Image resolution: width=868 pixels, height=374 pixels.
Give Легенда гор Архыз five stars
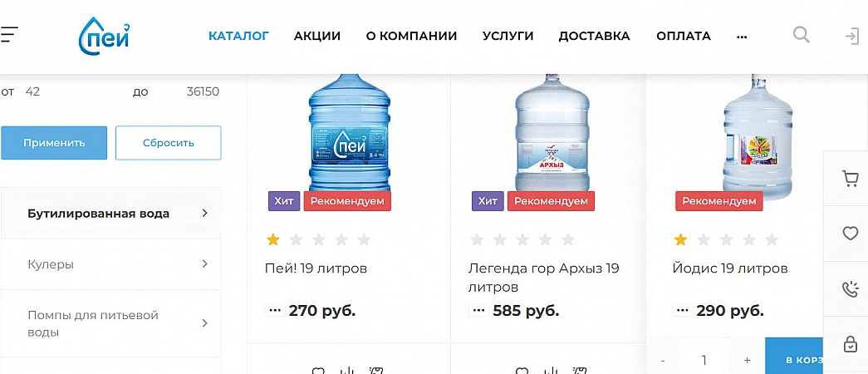567,240
